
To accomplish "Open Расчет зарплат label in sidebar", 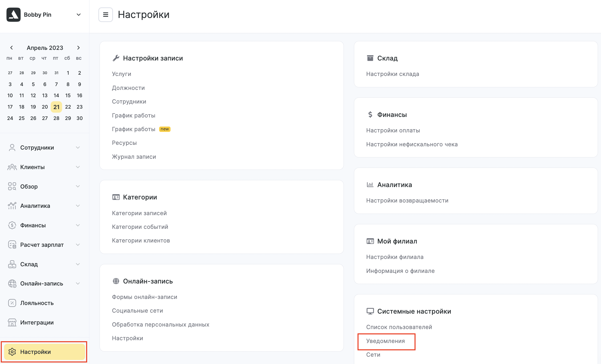I will click(x=42, y=245).
